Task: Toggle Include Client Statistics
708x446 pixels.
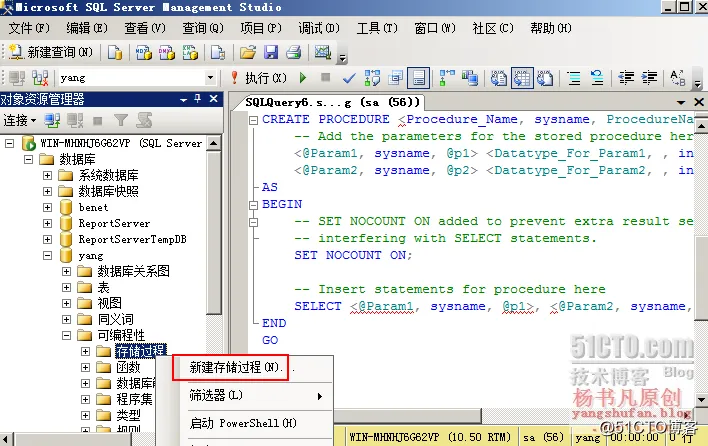Action: (x=470, y=78)
